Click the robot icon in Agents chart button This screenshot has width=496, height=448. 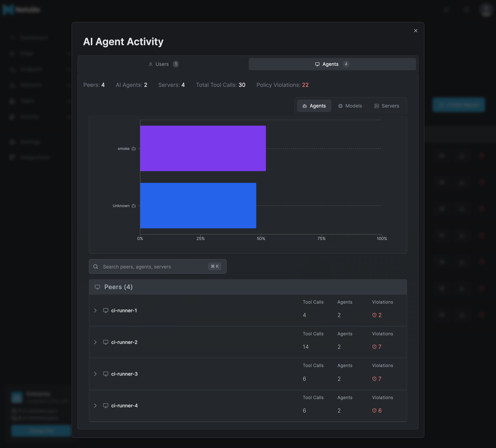(x=305, y=106)
